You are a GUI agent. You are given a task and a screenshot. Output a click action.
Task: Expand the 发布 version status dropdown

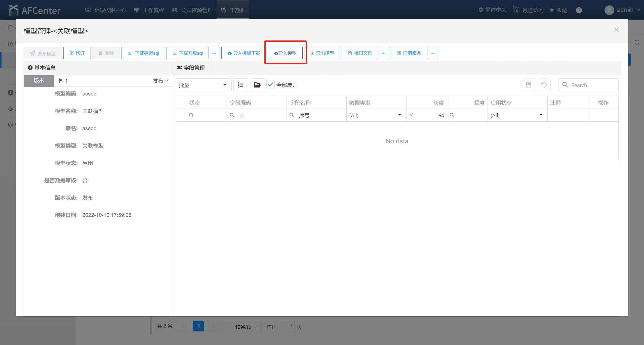160,81
